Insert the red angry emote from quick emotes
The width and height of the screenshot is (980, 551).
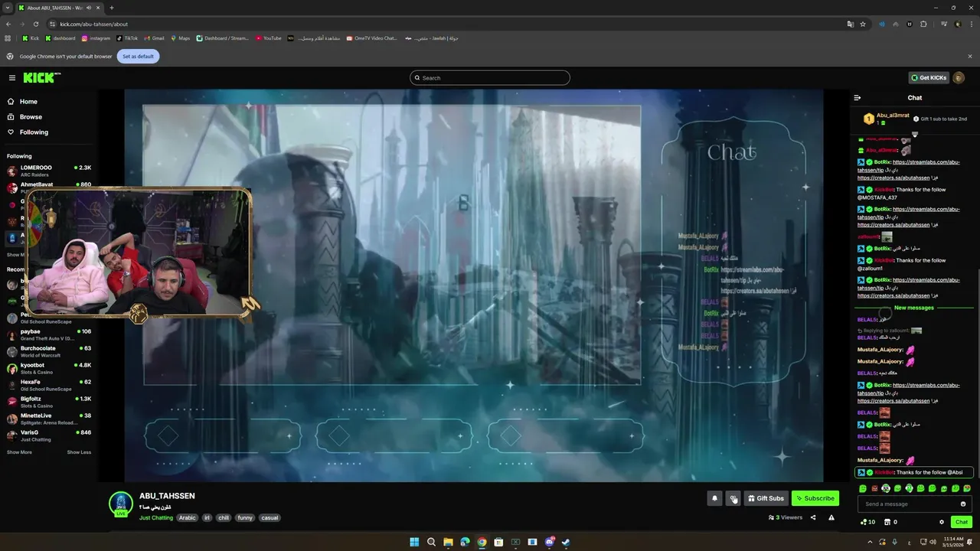(x=874, y=488)
